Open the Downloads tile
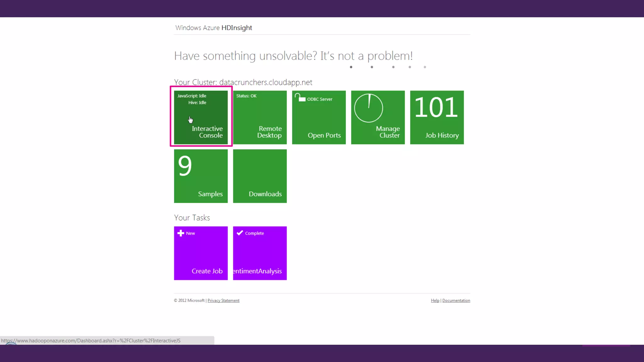 tap(260, 176)
